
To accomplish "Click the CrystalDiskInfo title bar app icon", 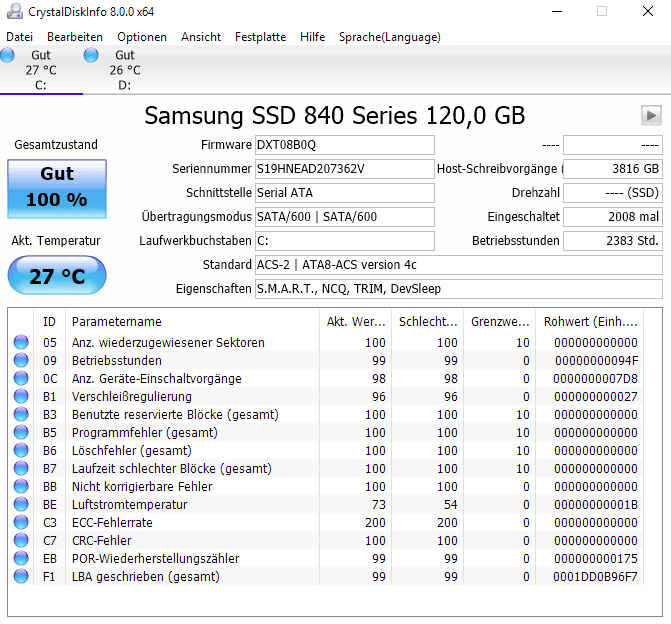I will 15,12.
